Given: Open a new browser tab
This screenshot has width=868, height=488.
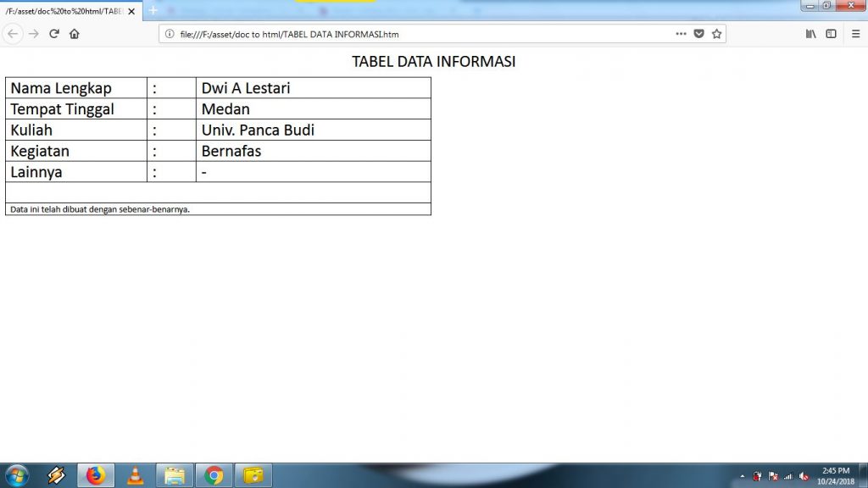Looking at the screenshot, I should tap(153, 10).
